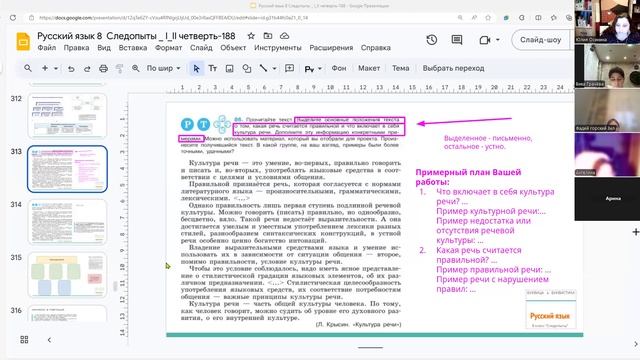Screen dimensions: 640x360
Task: Click the browser split screen icon
Action: point(538,18)
